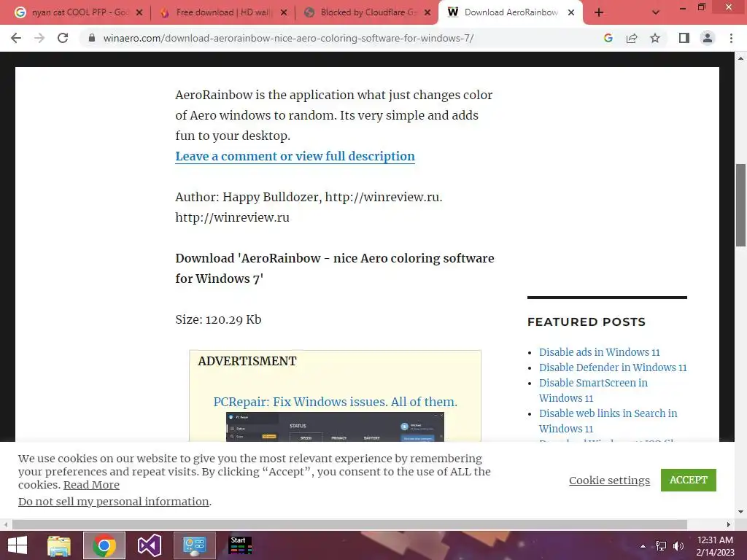
Task: Launch Visual Studio from the taskbar
Action: (x=150, y=545)
